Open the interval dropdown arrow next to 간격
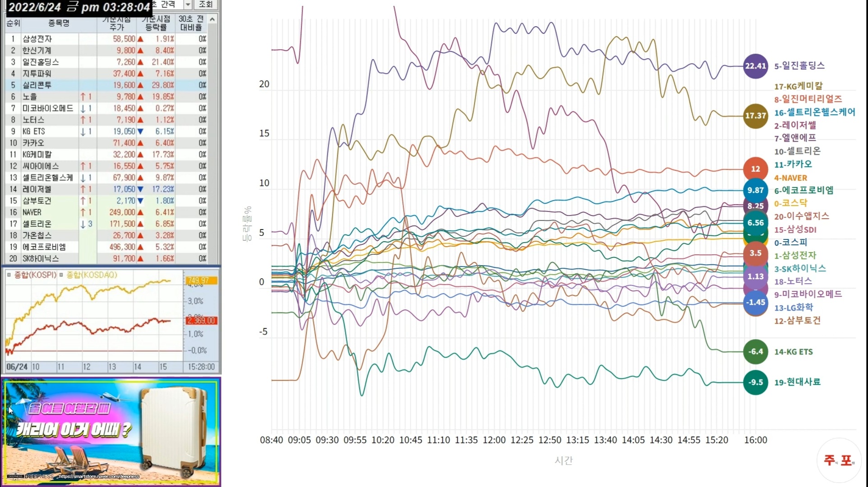 point(188,5)
